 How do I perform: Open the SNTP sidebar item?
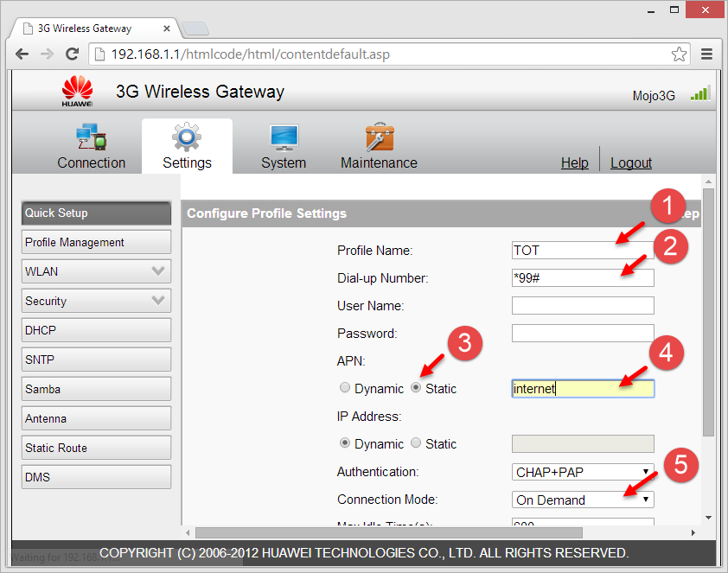pos(96,360)
